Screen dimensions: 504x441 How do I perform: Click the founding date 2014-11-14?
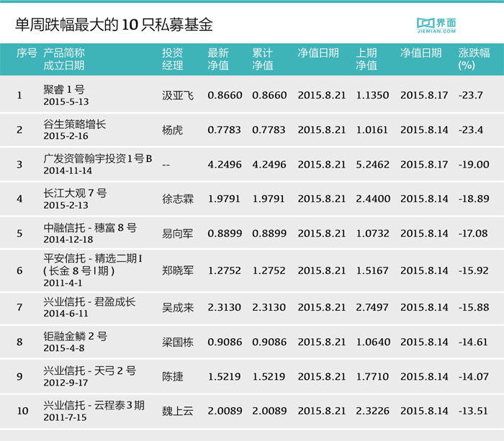coord(68,171)
